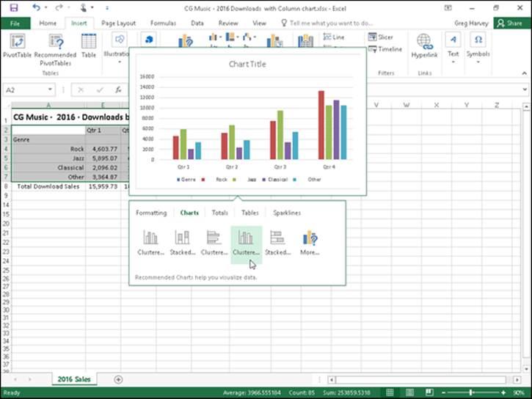This screenshot has width=532, height=399.
Task: Switch to Normal view in status bar
Action: tap(390, 392)
